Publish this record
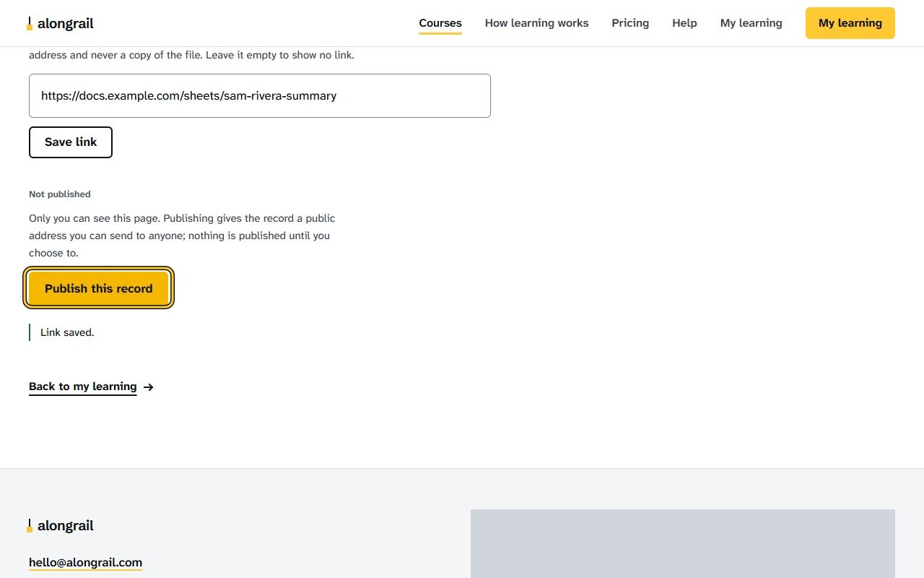Viewport: 924px width, 578px height. [x=99, y=288]
